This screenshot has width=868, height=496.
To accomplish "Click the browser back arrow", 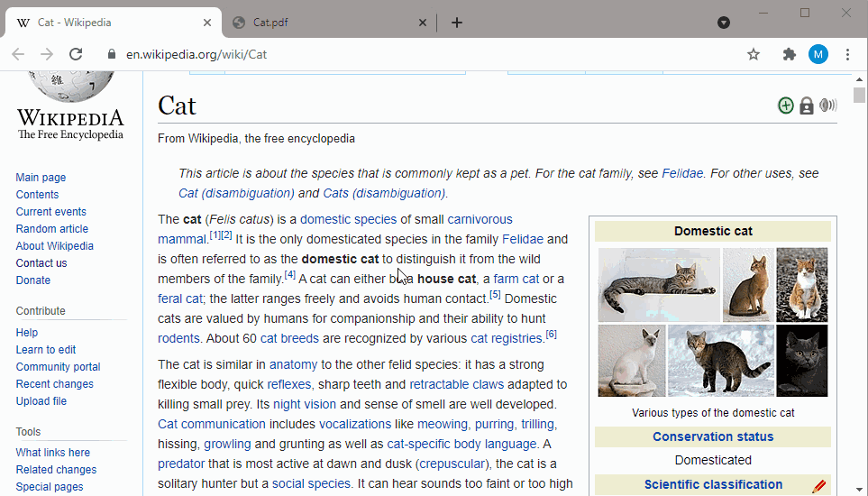I will [18, 54].
